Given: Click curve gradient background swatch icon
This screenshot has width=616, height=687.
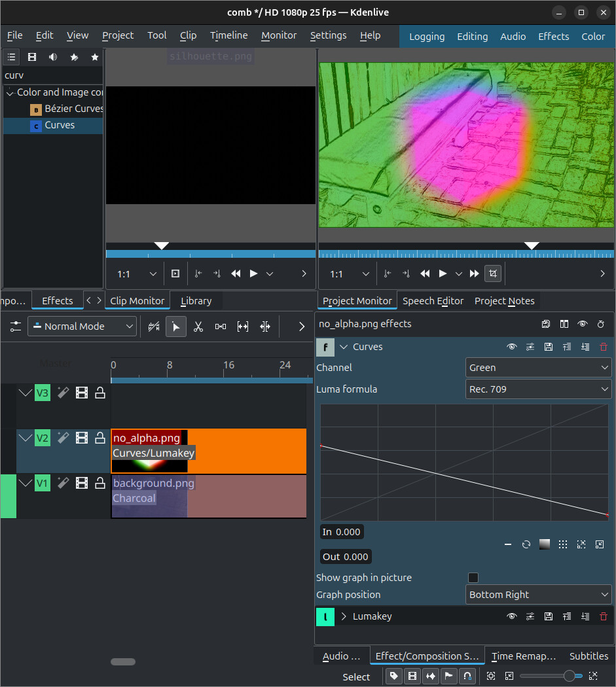Looking at the screenshot, I should [545, 544].
